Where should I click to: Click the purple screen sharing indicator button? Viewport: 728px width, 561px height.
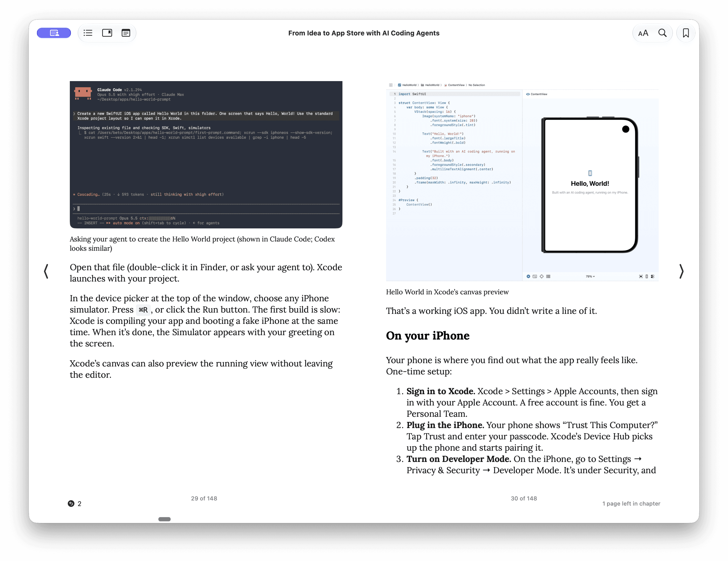pyautogui.click(x=54, y=33)
